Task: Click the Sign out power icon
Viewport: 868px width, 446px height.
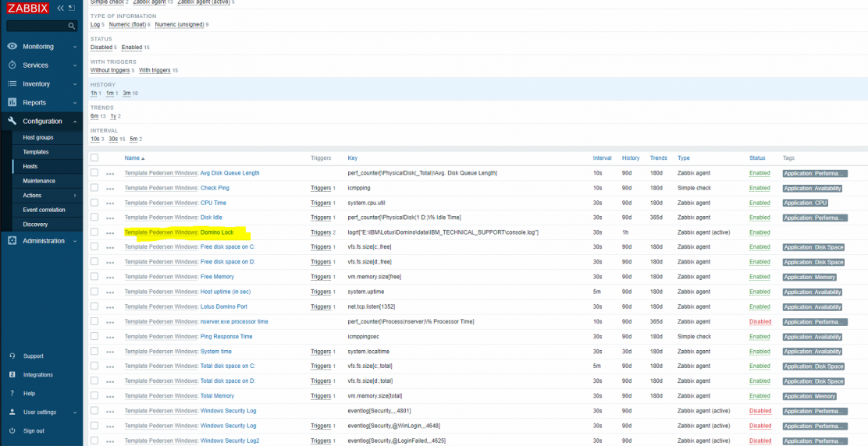Action: [x=12, y=430]
